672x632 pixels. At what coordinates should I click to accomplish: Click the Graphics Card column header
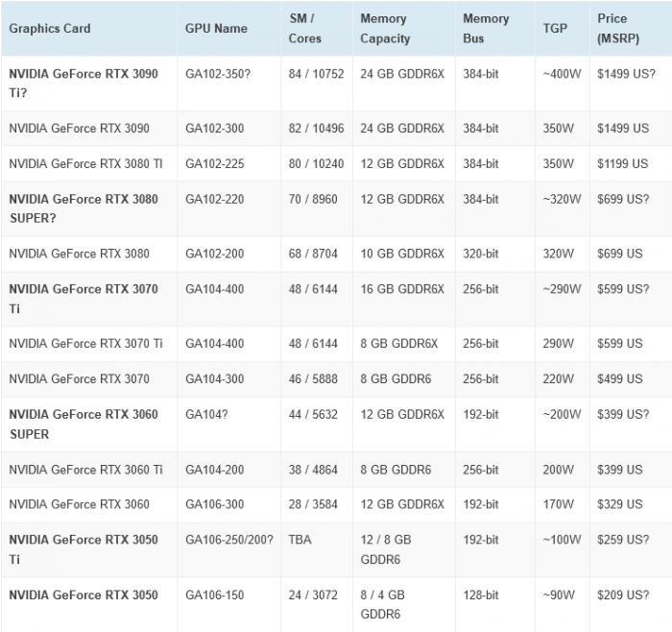point(50,29)
